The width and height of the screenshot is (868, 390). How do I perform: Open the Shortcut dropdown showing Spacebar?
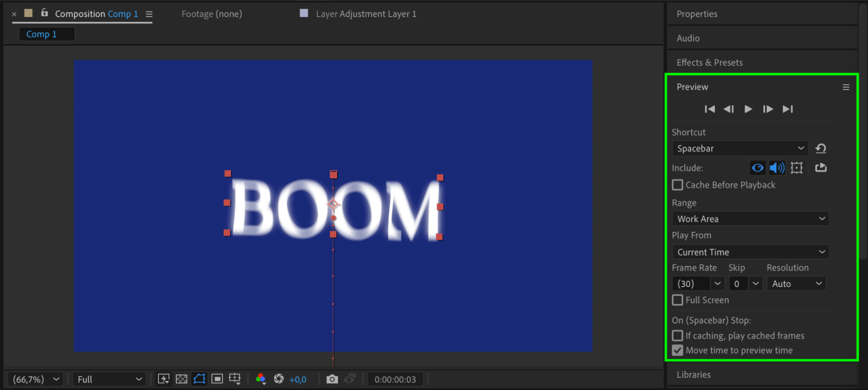740,149
